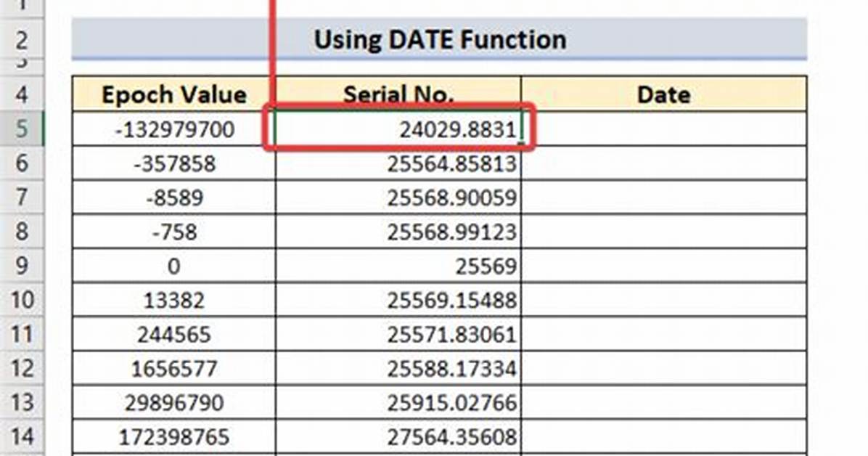Click the cell with 1656577
The width and height of the screenshot is (868, 456).
coord(174,368)
